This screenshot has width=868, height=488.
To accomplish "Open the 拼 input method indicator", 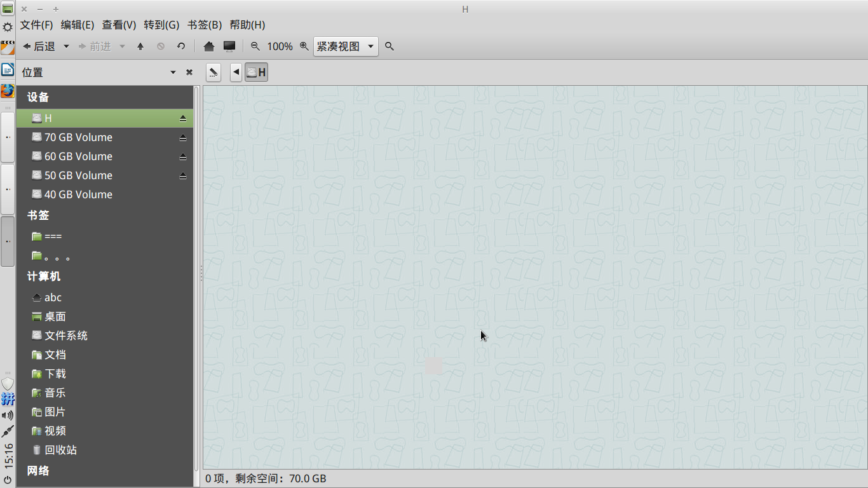I will (x=8, y=399).
